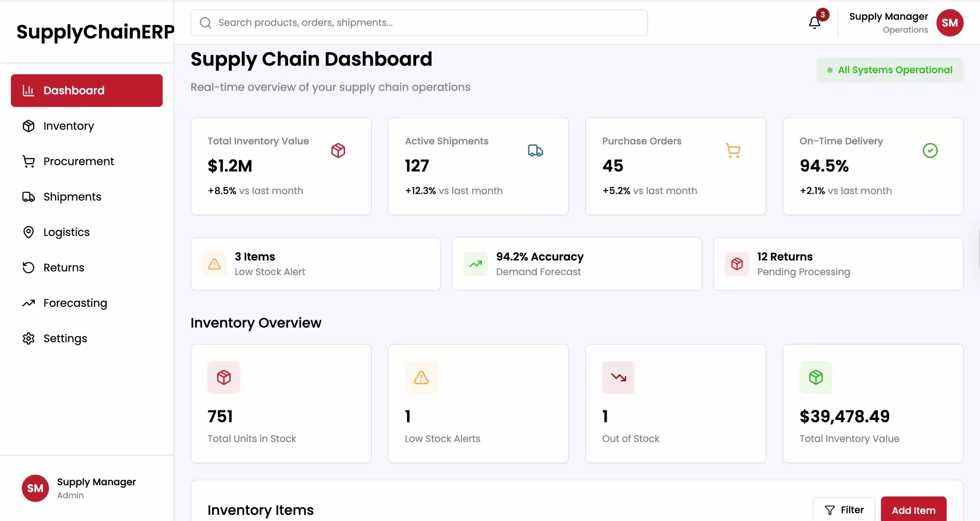Image resolution: width=980 pixels, height=521 pixels.
Task: Click the truck icon on Active Shipments card
Action: [535, 151]
